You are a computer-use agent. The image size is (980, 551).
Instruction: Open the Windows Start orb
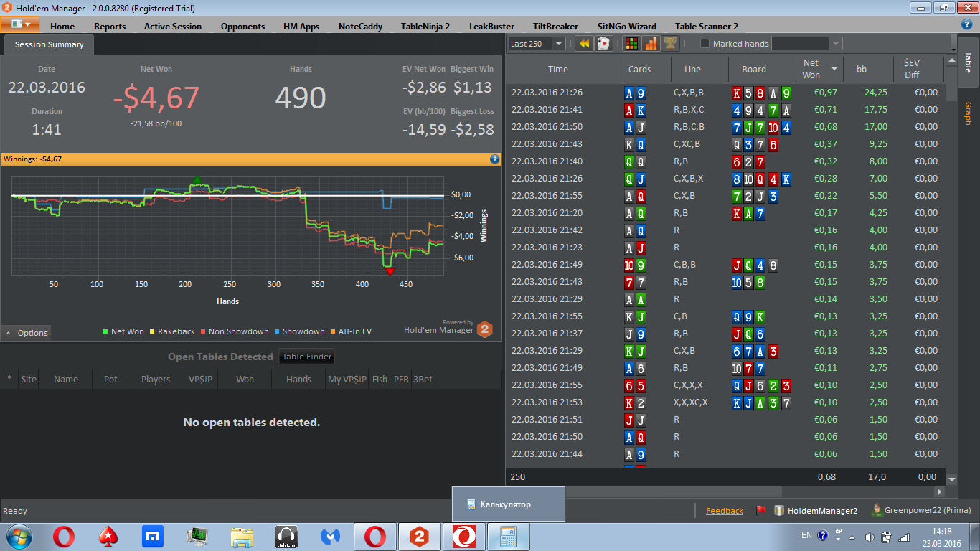pyautogui.click(x=19, y=536)
